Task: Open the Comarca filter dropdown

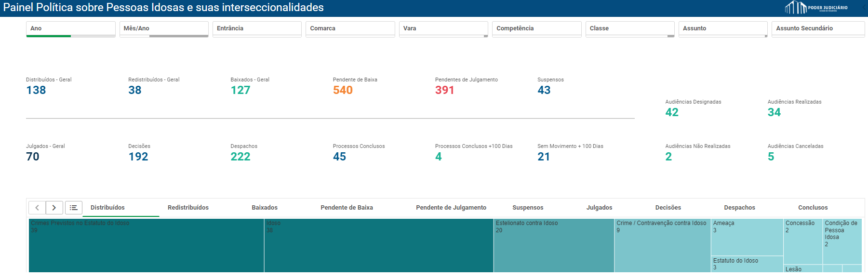Action: [x=350, y=28]
